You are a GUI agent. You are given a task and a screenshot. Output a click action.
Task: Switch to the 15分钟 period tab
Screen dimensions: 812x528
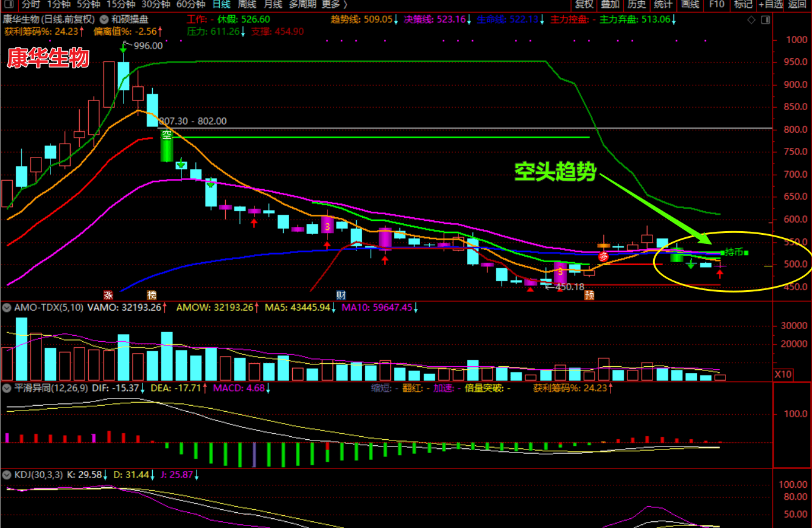pos(120,5)
